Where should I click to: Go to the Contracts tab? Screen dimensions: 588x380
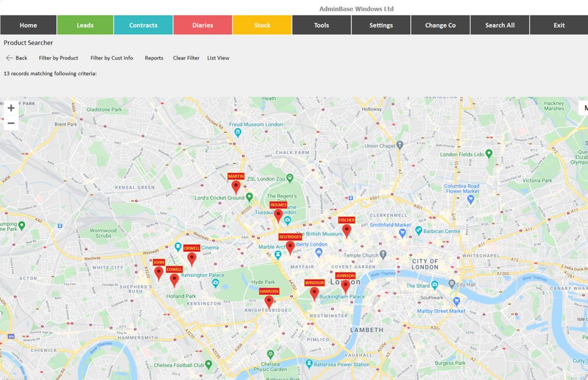tap(143, 25)
